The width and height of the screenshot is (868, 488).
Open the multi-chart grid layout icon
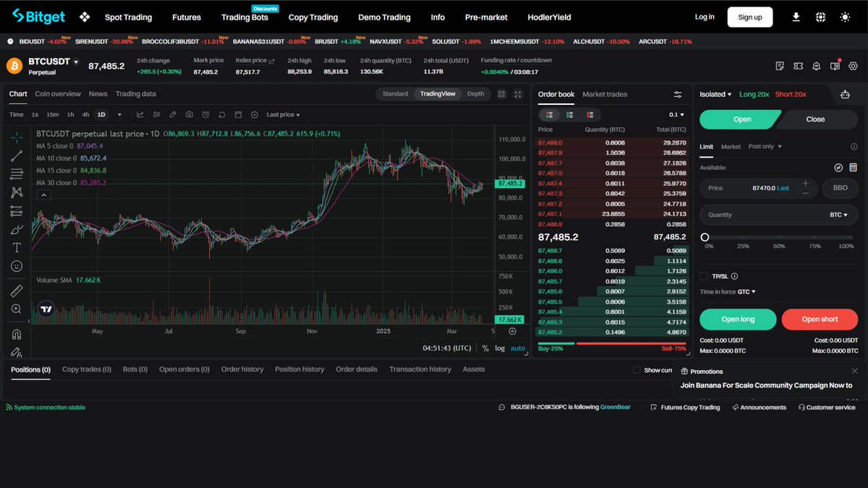pos(501,94)
